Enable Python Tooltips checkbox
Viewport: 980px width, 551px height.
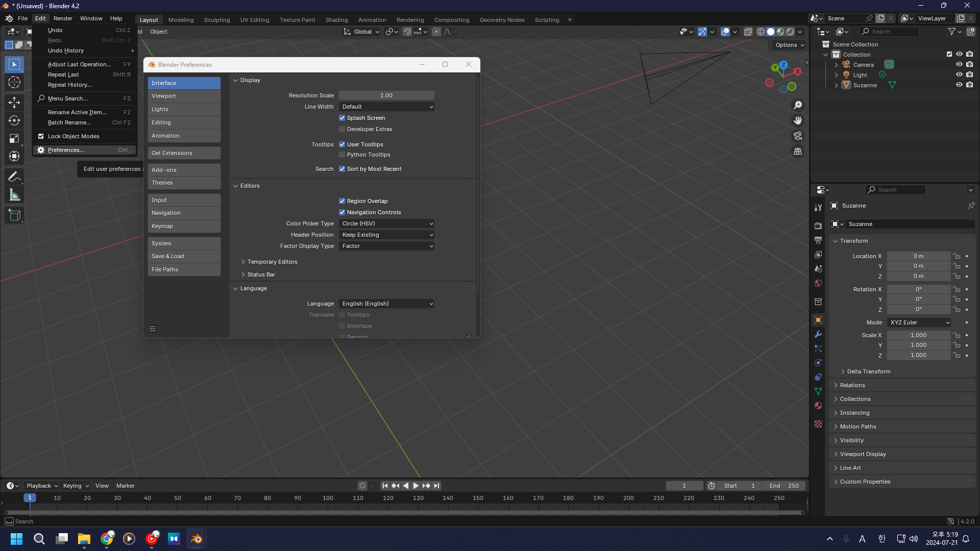pyautogui.click(x=342, y=155)
